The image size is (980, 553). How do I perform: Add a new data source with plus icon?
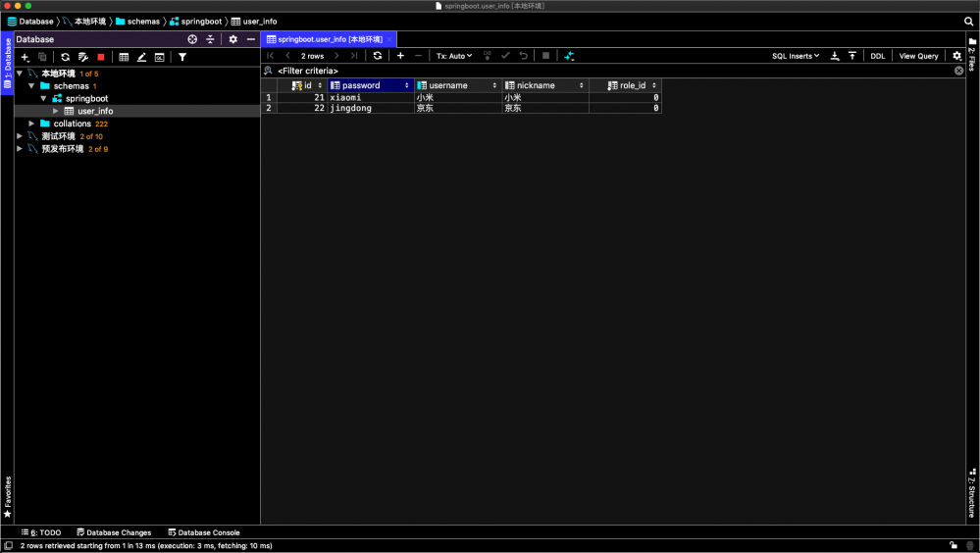tap(25, 57)
